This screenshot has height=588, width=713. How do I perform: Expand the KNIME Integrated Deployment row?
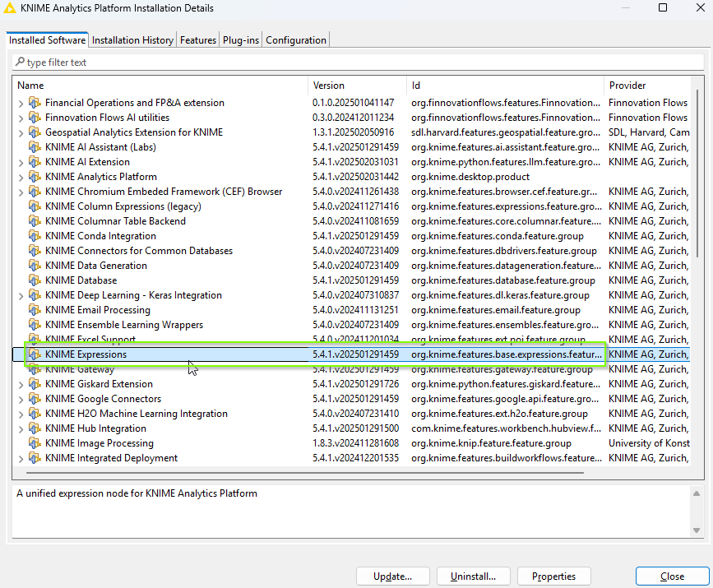click(x=21, y=459)
